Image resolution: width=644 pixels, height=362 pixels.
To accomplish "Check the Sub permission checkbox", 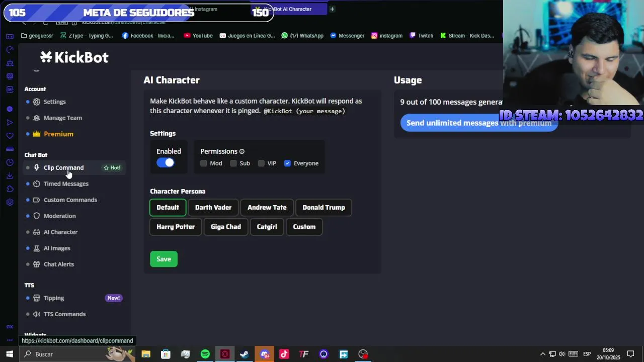I will point(233,163).
